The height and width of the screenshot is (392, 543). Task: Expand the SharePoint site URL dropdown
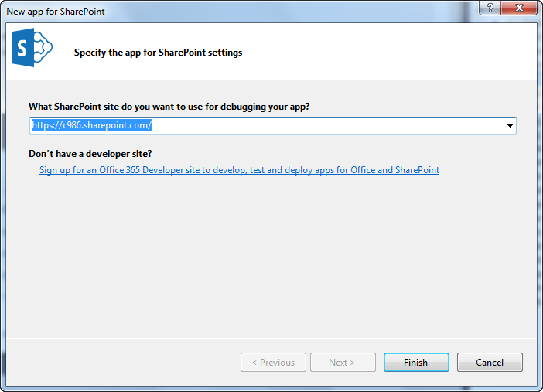coord(511,125)
